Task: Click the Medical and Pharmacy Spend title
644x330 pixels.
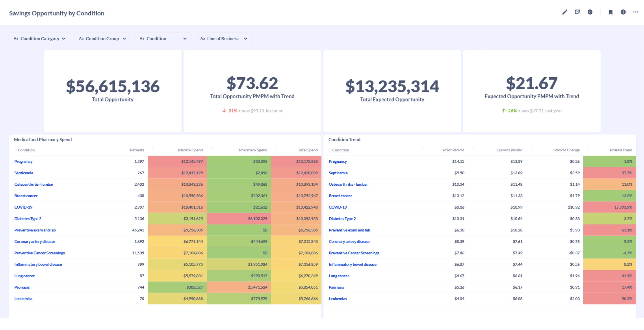Action: (43, 140)
